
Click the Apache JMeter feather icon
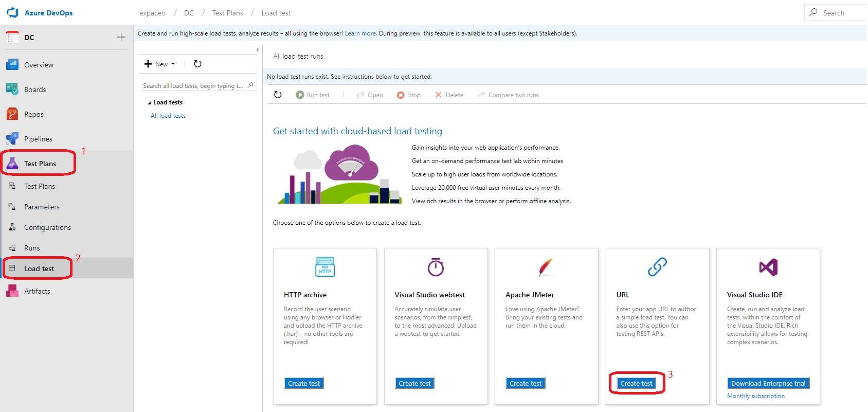coord(546,267)
